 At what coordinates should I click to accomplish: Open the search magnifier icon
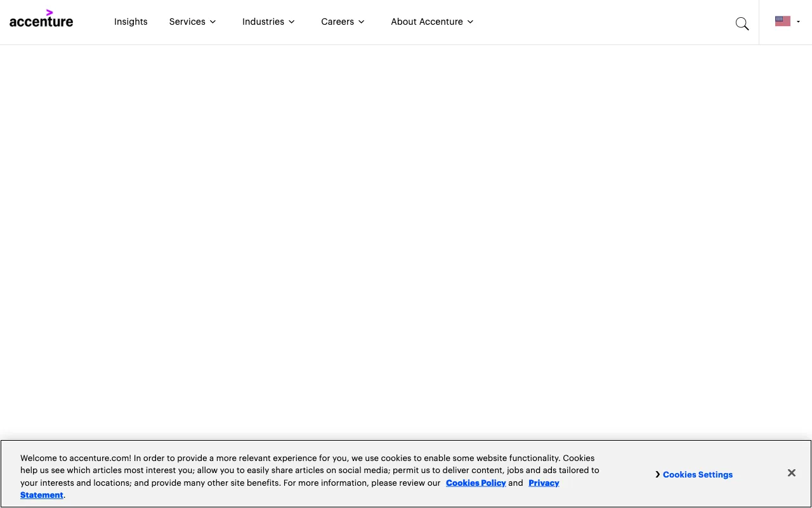(x=742, y=24)
